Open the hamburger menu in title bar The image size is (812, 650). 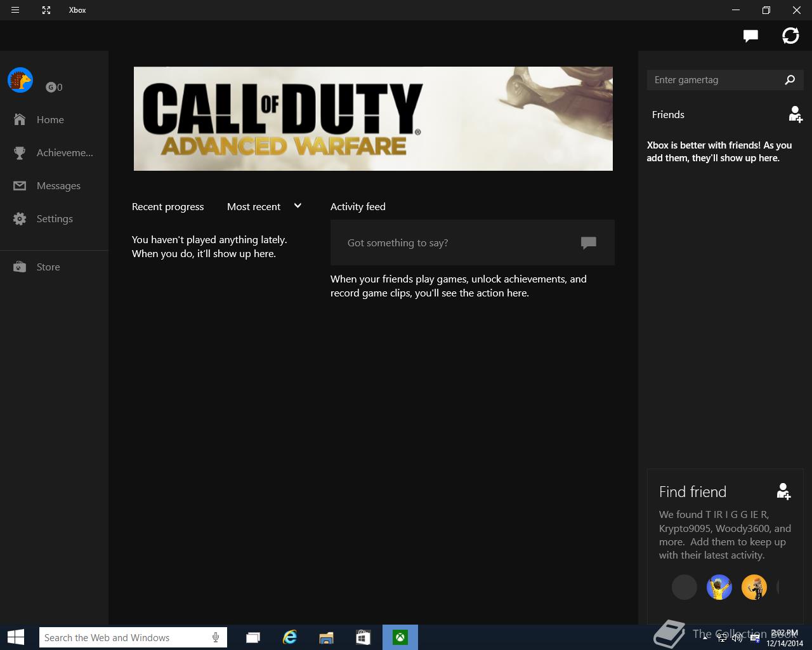pos(15,10)
